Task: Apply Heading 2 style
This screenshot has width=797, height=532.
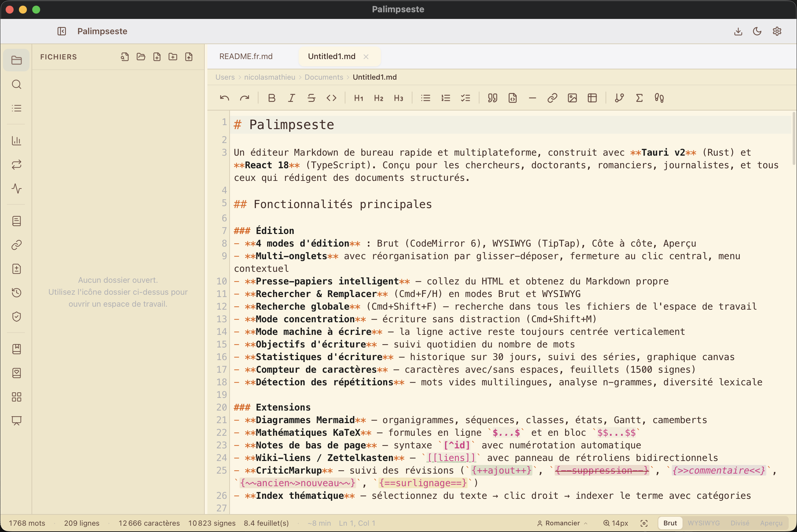Action: [x=379, y=98]
